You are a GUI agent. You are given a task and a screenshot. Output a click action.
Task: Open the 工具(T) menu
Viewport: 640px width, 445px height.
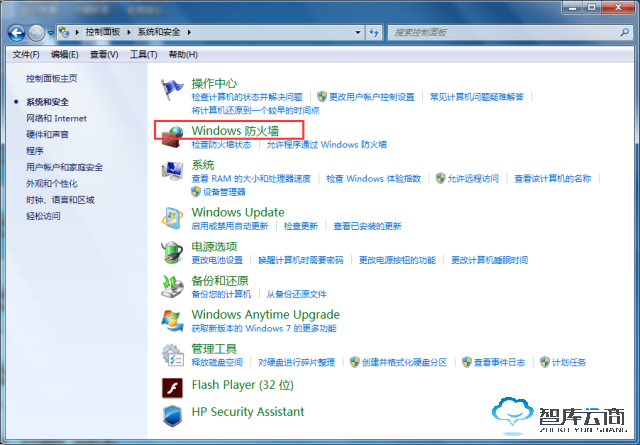[x=143, y=54]
